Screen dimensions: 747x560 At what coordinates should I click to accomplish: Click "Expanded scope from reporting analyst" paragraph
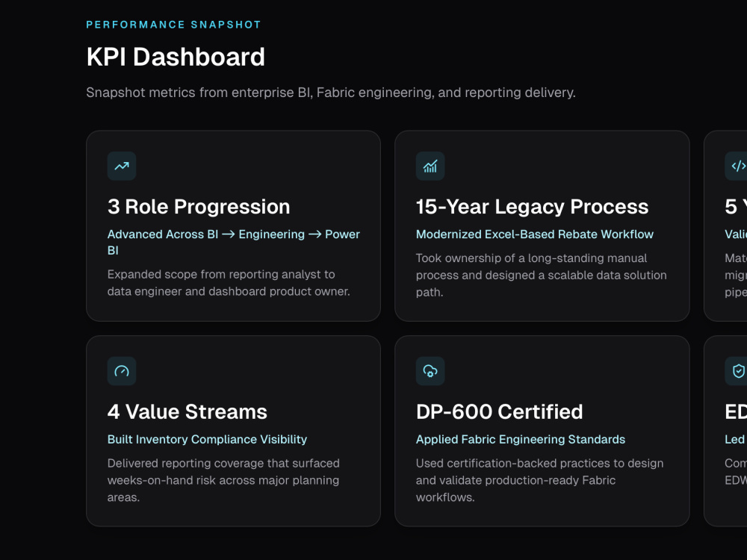coord(229,283)
